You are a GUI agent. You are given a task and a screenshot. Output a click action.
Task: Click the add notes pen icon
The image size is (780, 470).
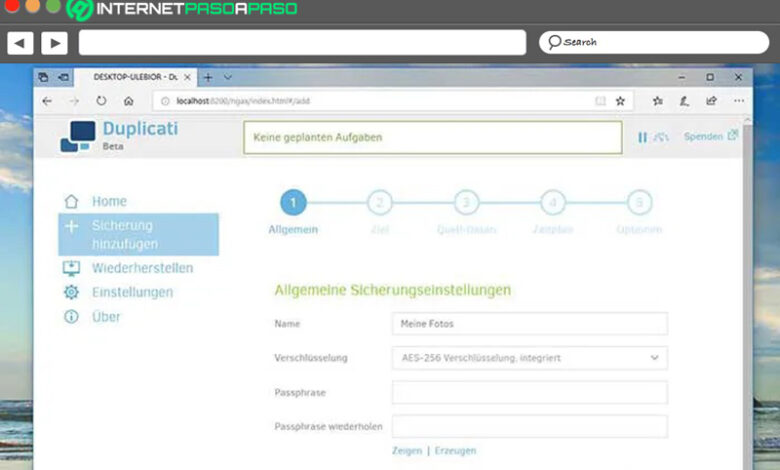click(684, 101)
